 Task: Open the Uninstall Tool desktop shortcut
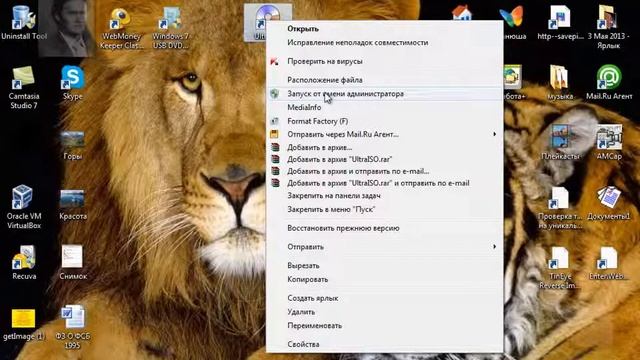[x=24, y=21]
